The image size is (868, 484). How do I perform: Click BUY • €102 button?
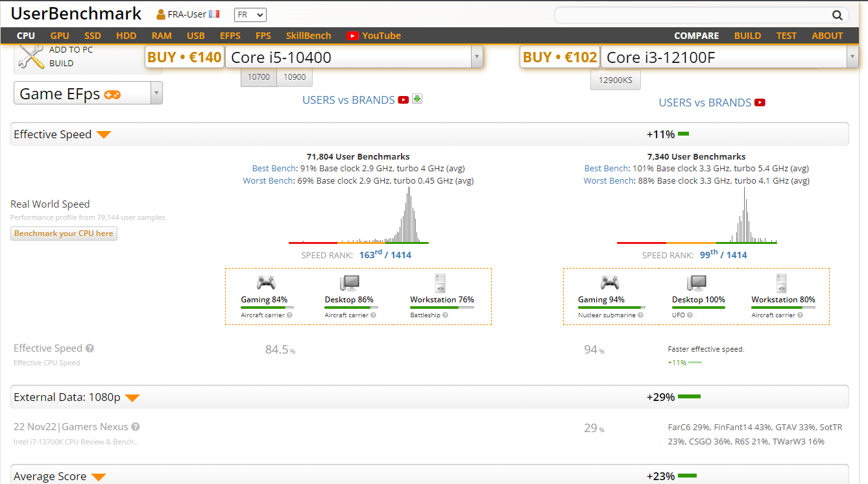pos(559,57)
